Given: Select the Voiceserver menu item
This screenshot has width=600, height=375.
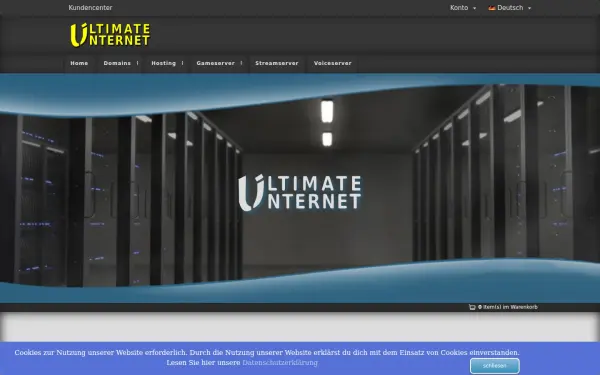Looking at the screenshot, I should (333, 64).
